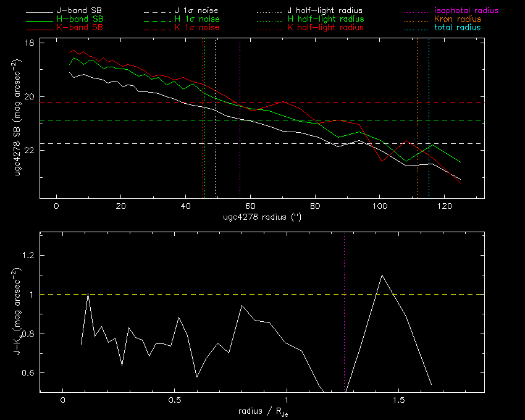Click the '1.5' tick label on lower x-axis
Image resolution: width=525 pixels, height=420 pixels.
point(398,400)
